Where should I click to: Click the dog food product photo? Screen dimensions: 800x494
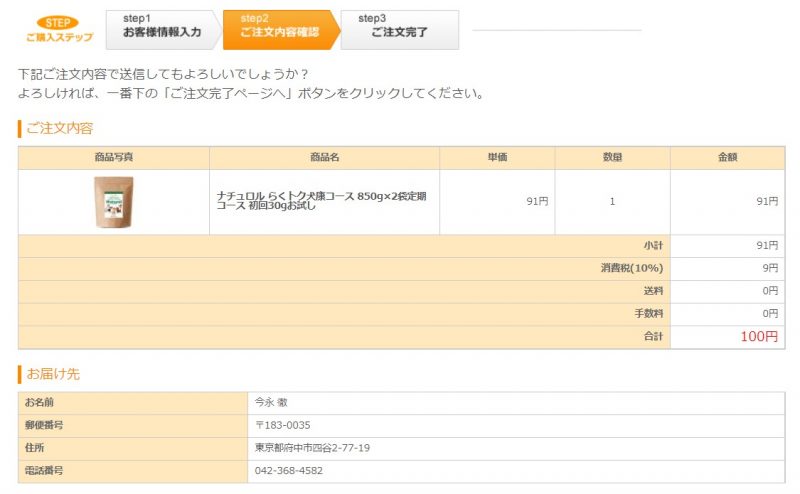[x=114, y=202]
